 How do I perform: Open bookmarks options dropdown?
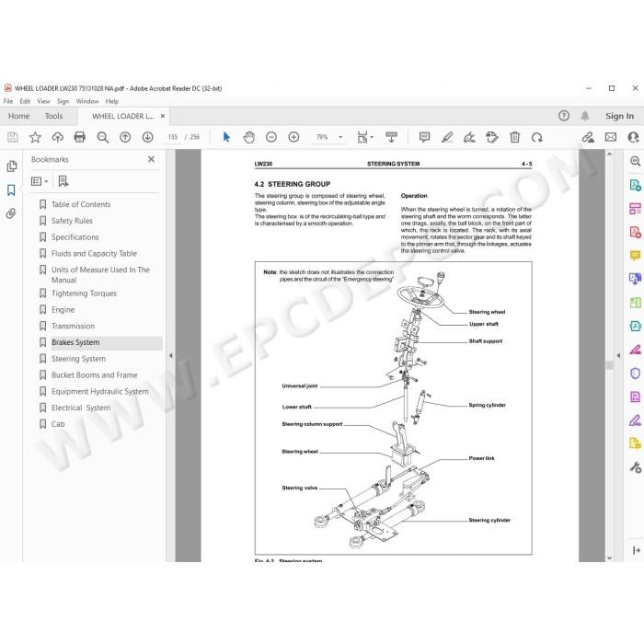40,181
